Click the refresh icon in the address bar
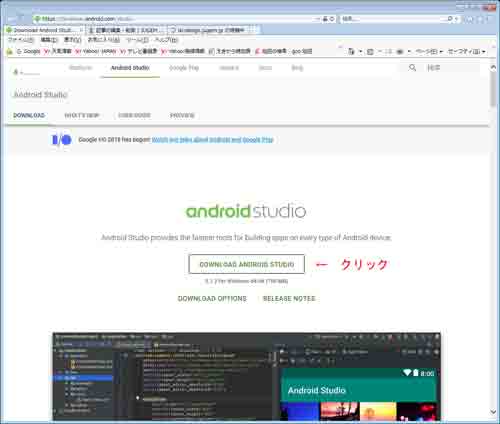 [332, 19]
